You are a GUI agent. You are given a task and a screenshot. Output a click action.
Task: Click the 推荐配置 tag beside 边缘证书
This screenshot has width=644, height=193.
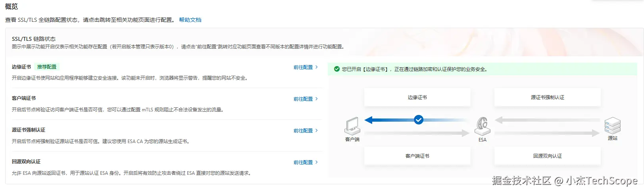tap(47, 67)
